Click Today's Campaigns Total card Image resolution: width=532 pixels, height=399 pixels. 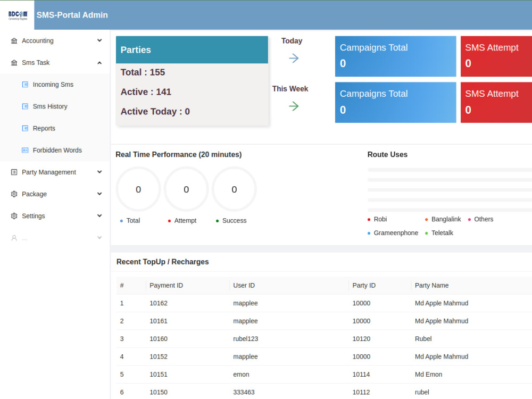pyautogui.click(x=396, y=56)
